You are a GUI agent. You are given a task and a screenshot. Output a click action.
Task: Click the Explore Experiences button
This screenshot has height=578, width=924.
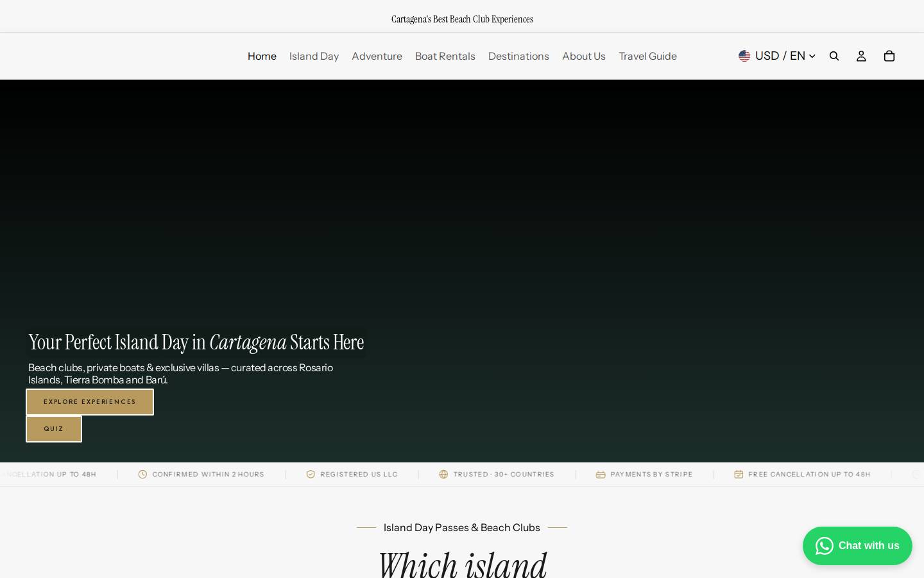tap(90, 402)
